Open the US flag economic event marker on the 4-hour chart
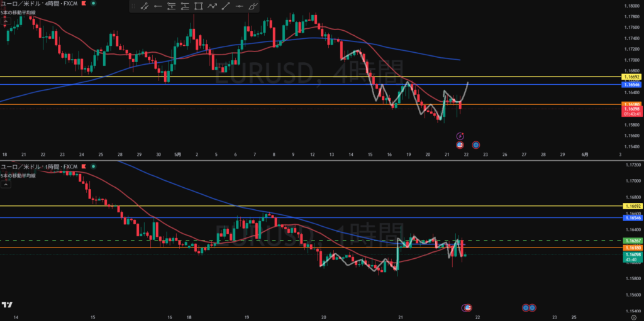The image size is (644, 321). click(460, 144)
